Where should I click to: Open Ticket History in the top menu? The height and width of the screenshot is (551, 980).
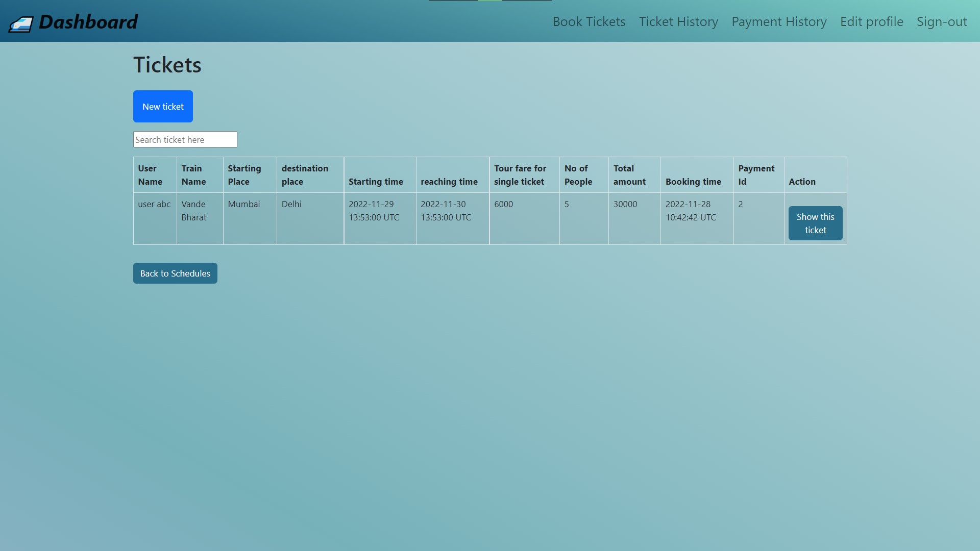click(678, 21)
